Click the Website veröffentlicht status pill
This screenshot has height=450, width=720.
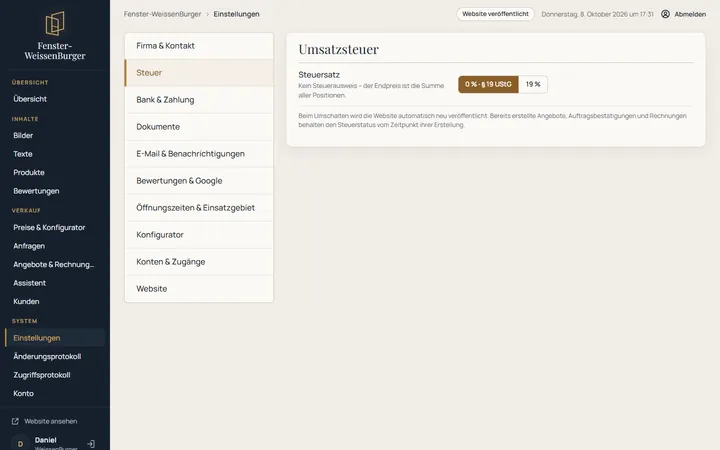[495, 14]
